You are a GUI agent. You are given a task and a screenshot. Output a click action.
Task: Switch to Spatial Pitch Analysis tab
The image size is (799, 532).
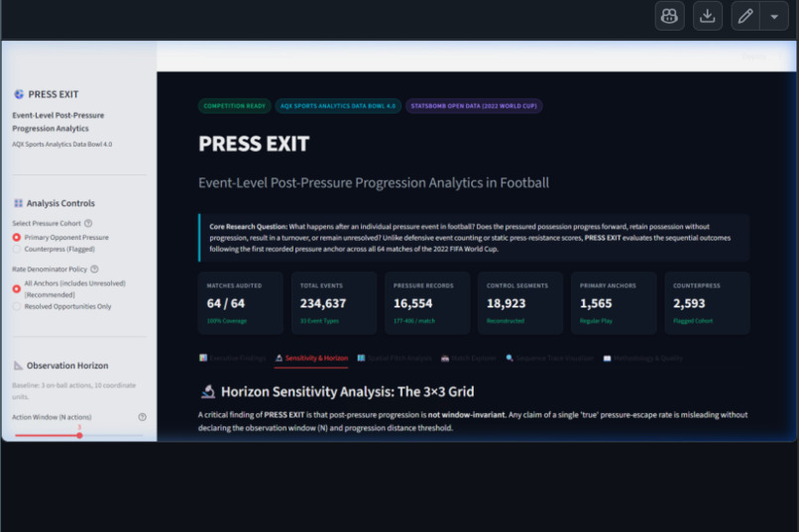(x=395, y=358)
